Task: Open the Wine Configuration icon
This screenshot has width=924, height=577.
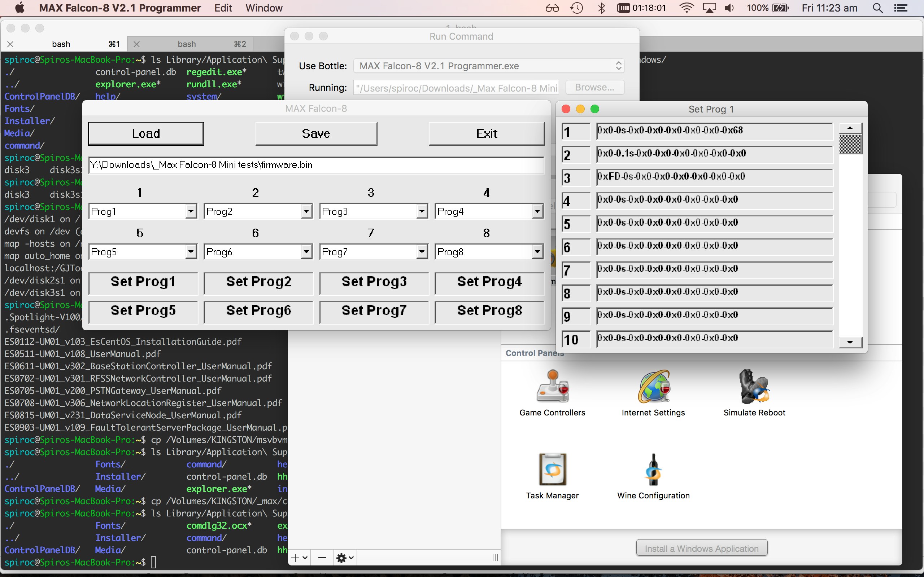Action: coord(653,470)
